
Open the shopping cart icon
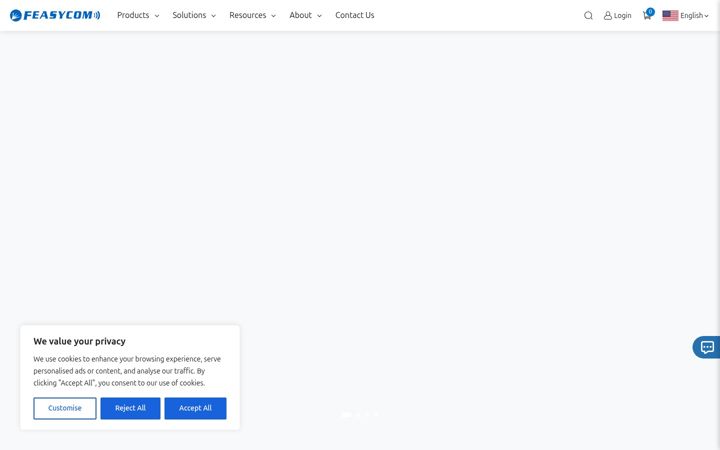pos(647,15)
